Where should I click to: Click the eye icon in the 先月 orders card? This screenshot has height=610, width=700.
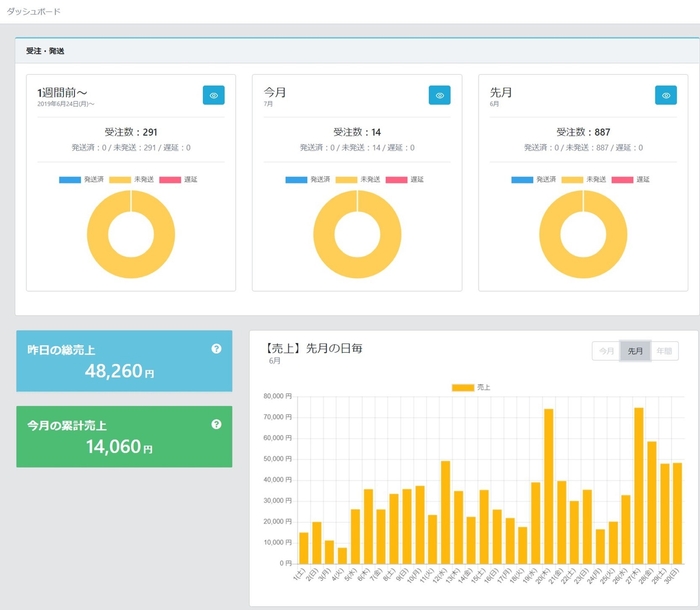pyautogui.click(x=666, y=95)
